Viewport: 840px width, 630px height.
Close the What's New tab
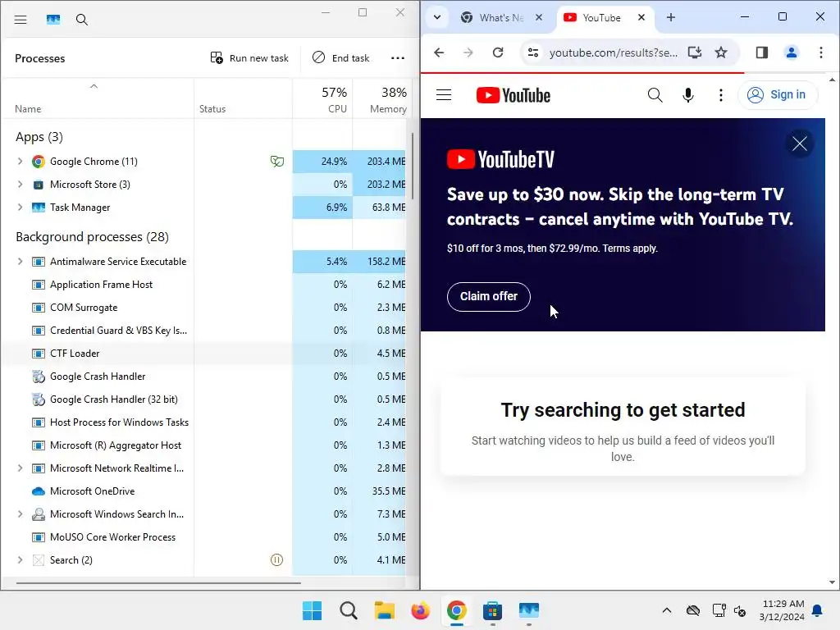click(539, 18)
